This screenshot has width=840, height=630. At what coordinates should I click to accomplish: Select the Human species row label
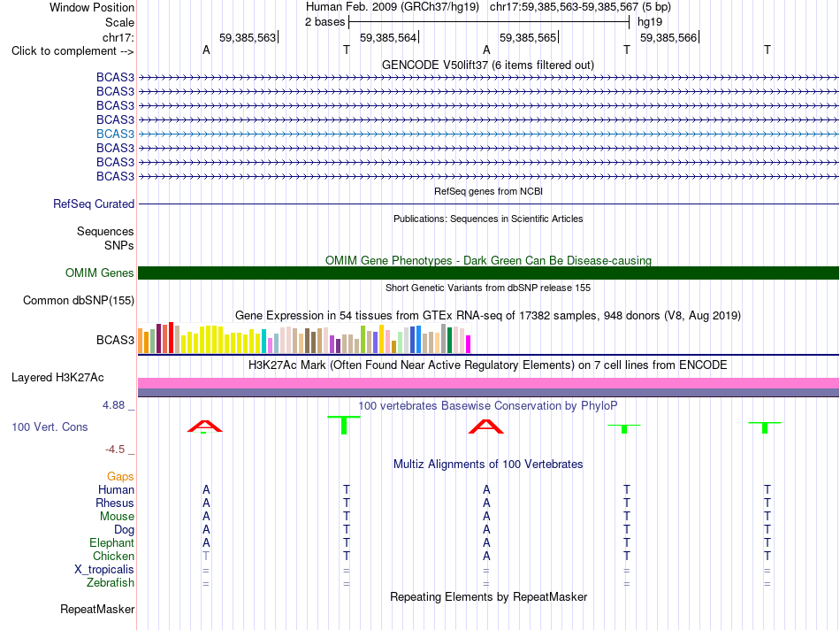[x=116, y=489]
